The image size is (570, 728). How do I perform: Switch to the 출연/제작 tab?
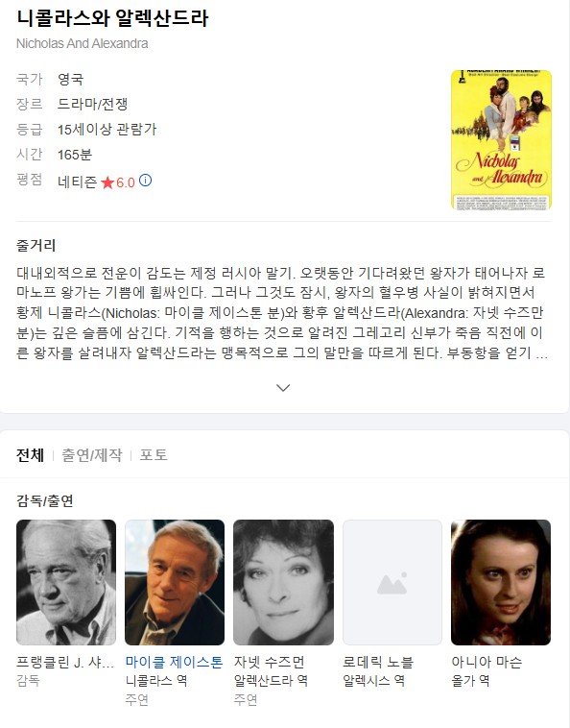pos(92,455)
